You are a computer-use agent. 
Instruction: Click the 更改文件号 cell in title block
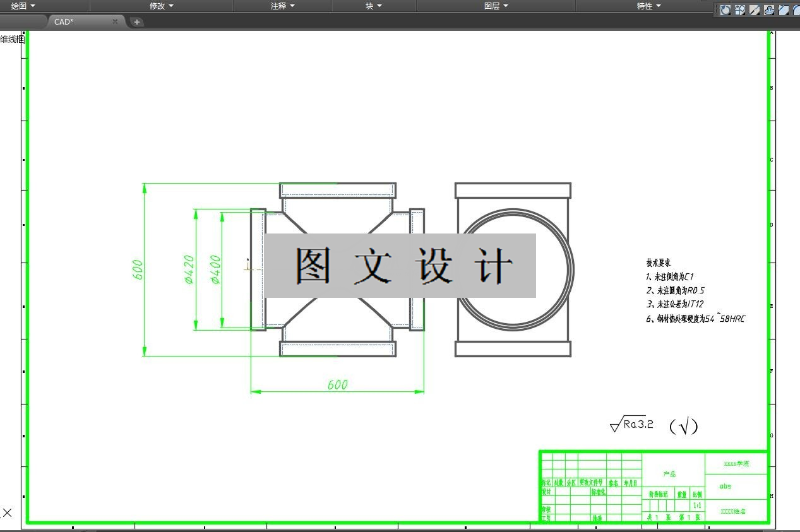pyautogui.click(x=592, y=482)
